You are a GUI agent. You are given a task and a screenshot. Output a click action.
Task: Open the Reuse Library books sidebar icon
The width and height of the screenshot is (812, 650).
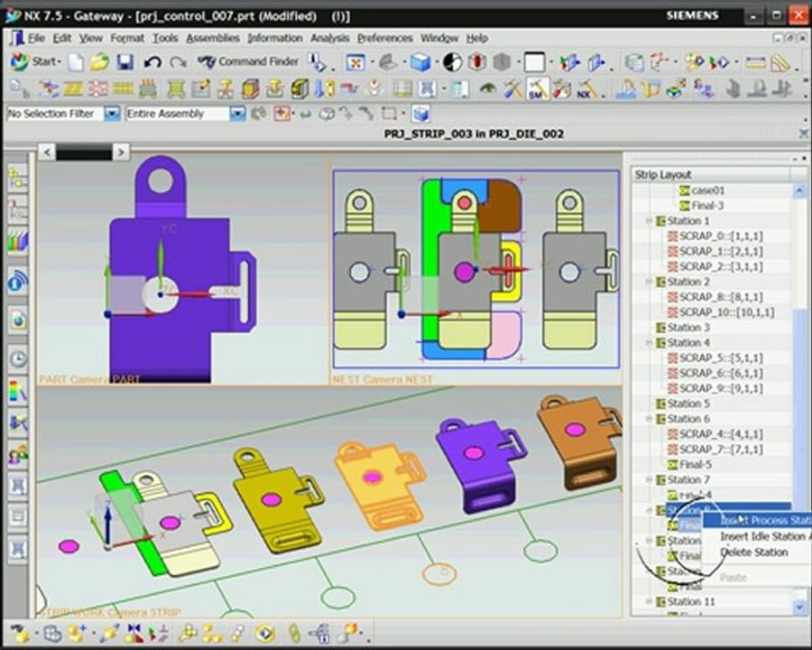pos(18,241)
